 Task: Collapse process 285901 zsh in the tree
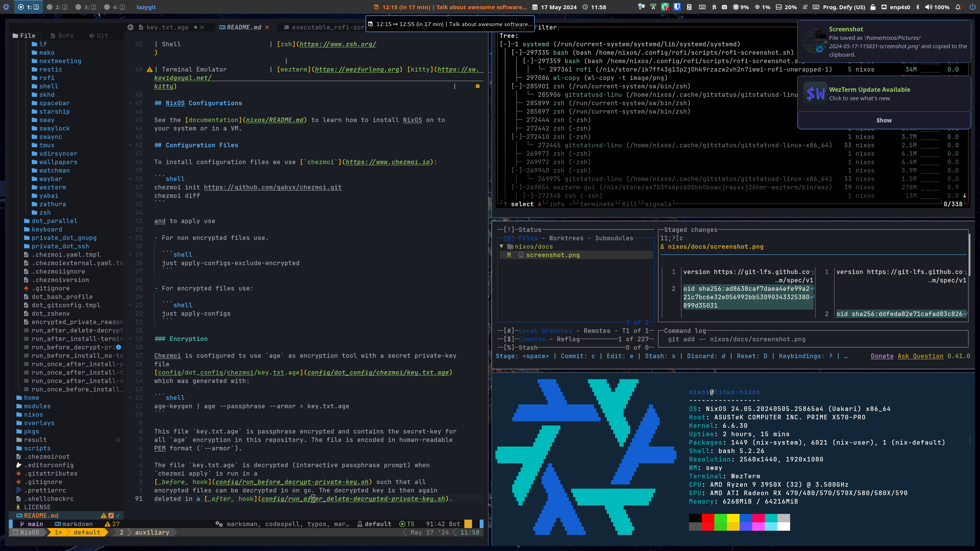click(x=516, y=86)
